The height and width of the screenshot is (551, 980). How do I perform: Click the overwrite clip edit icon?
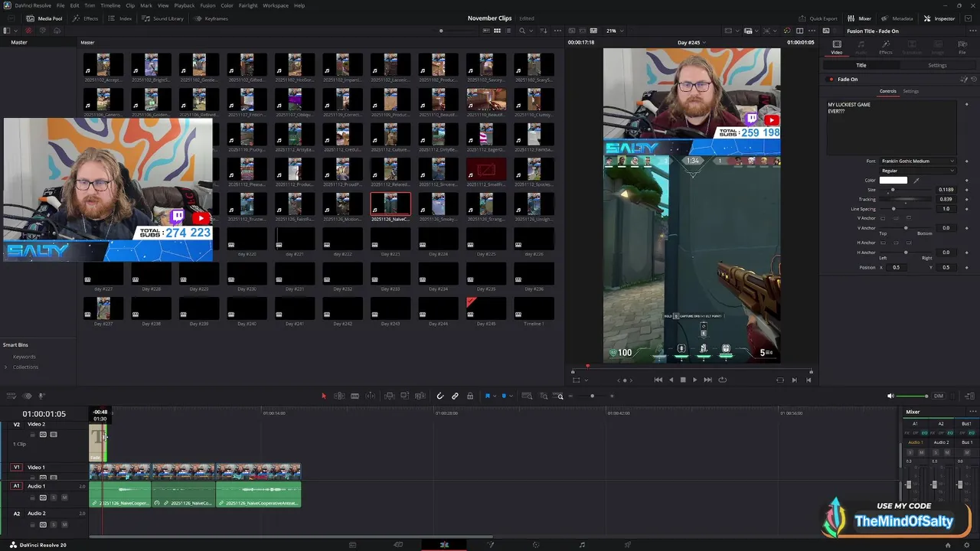pyautogui.click(x=405, y=396)
